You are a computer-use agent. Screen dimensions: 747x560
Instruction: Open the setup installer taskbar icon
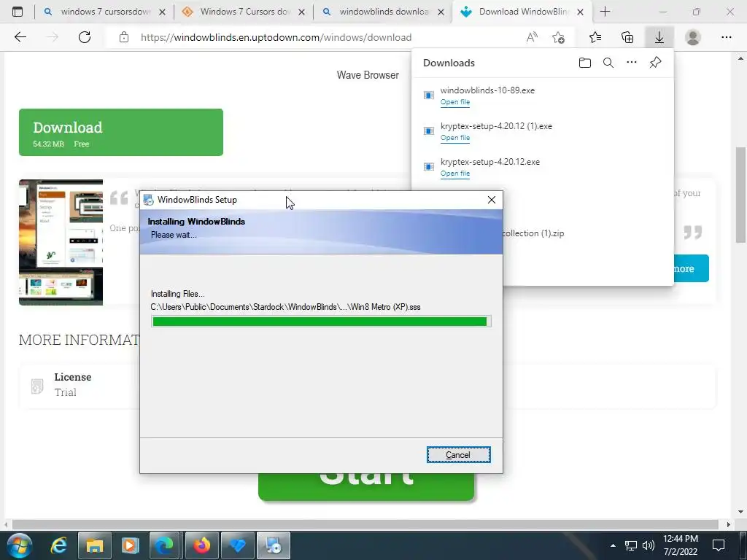(x=274, y=545)
